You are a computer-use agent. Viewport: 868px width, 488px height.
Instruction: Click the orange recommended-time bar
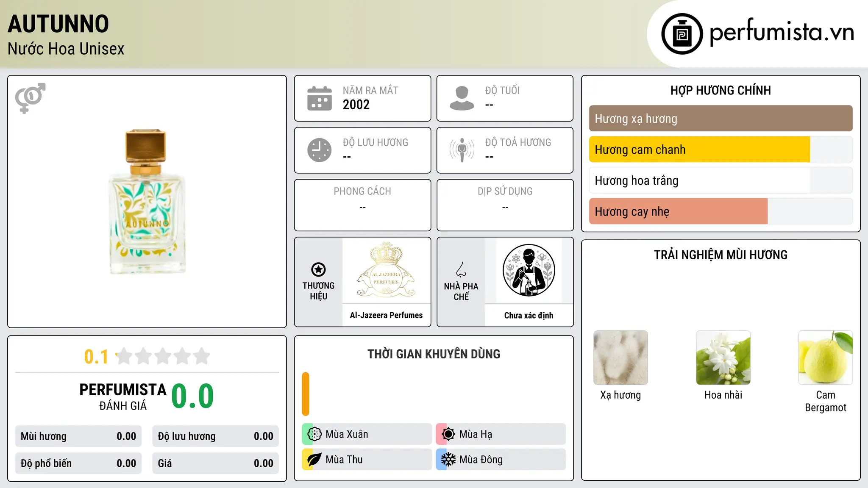click(x=306, y=394)
